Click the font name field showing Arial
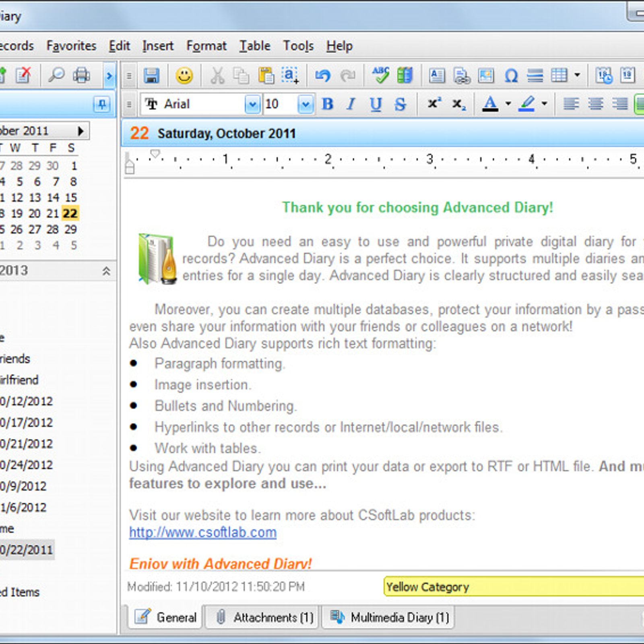644x644 pixels. pos(193,105)
